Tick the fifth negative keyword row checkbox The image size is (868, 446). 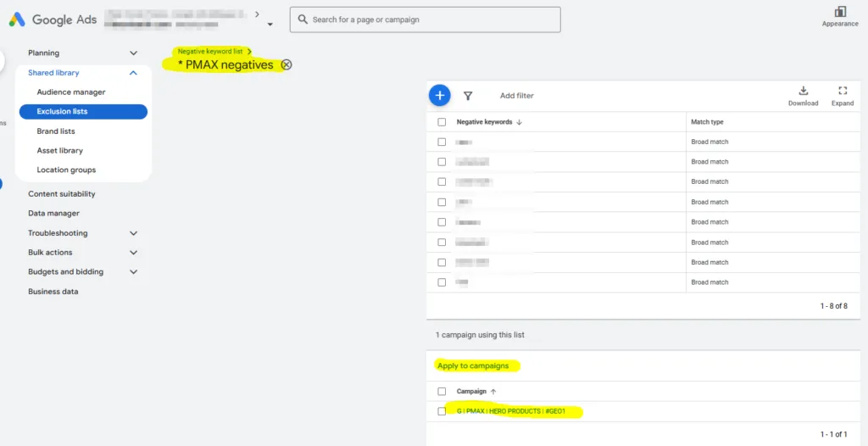442,222
